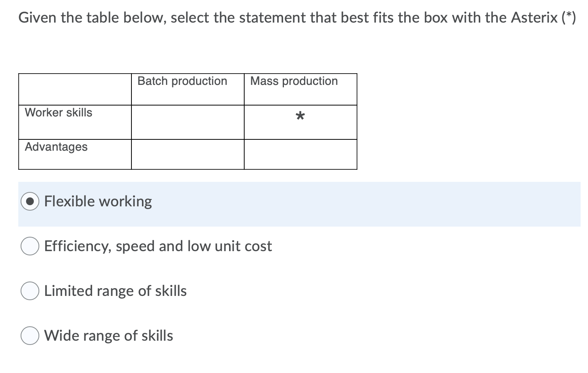Click the blank top-left table cell
This screenshot has width=588, height=373.
point(74,89)
